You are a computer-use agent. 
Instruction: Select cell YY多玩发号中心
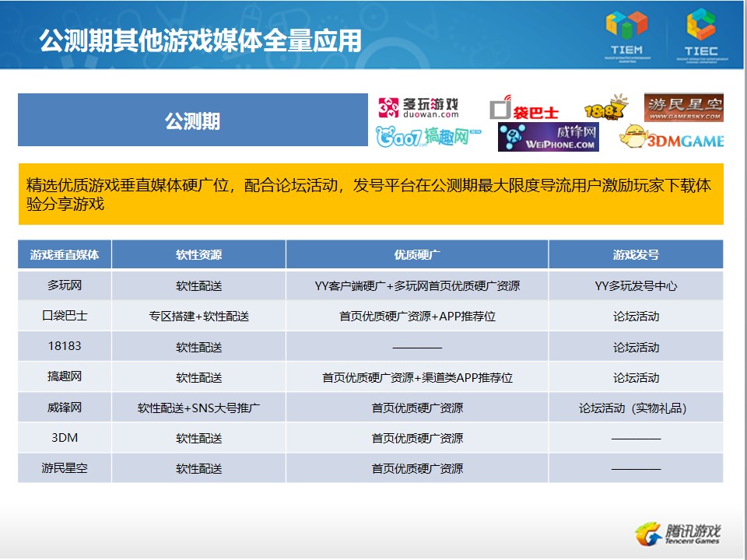pos(636,285)
